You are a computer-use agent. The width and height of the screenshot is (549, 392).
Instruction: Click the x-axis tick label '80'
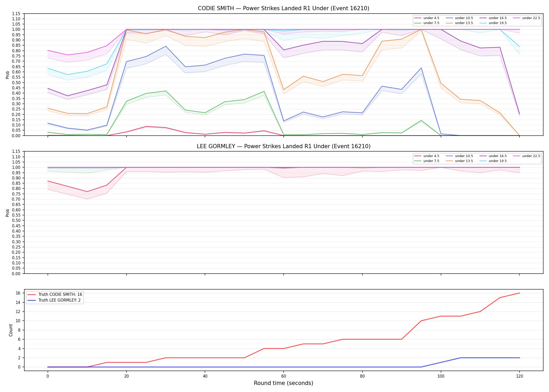pyautogui.click(x=362, y=376)
